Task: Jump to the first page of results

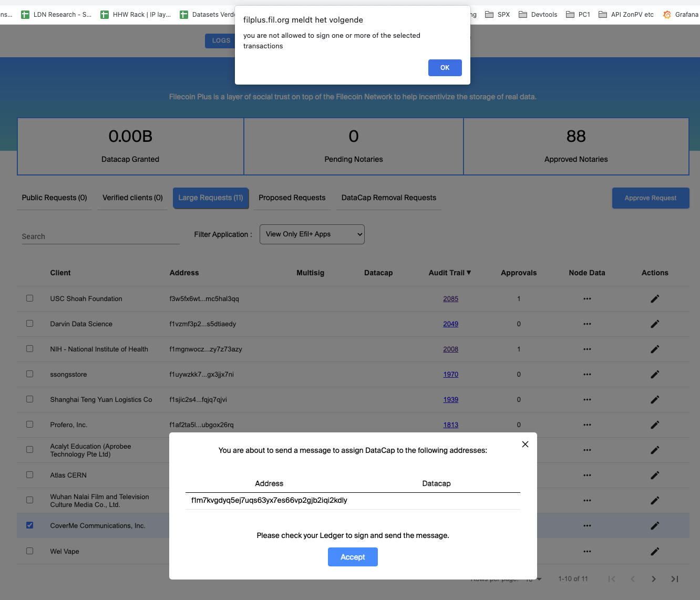Action: click(611, 578)
